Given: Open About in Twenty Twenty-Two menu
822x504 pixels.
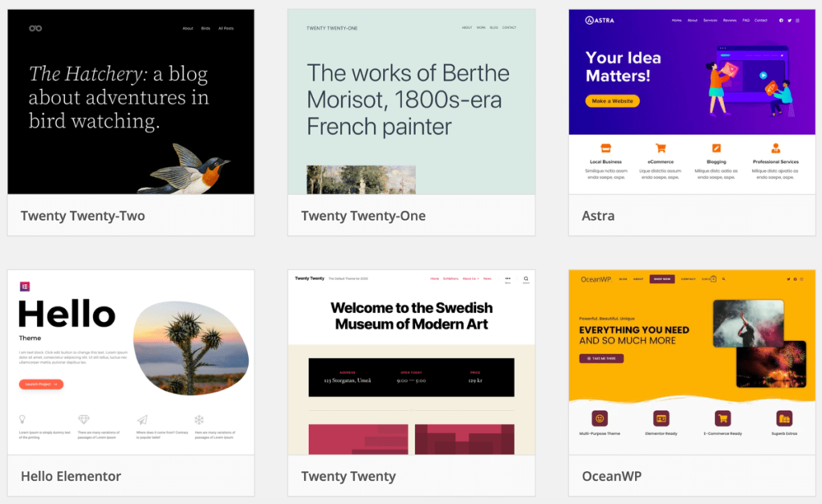Looking at the screenshot, I should click(x=188, y=28).
